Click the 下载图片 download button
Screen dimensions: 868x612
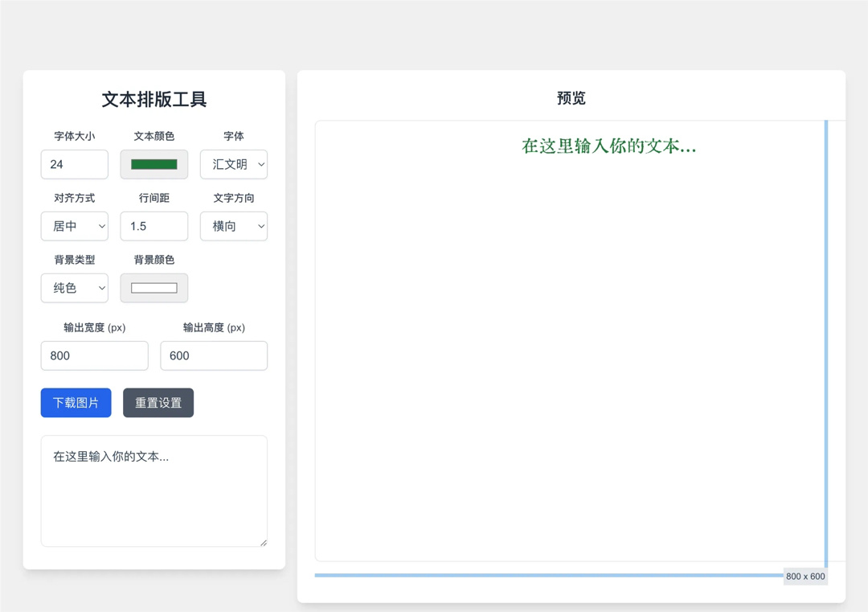[76, 403]
